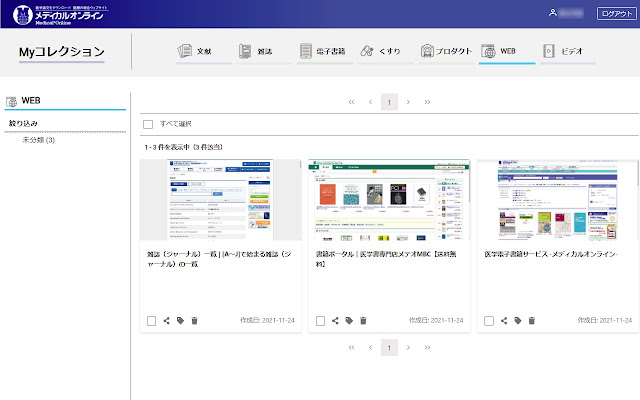
Task: Select page 1 in bottom pagination
Action: click(389, 348)
